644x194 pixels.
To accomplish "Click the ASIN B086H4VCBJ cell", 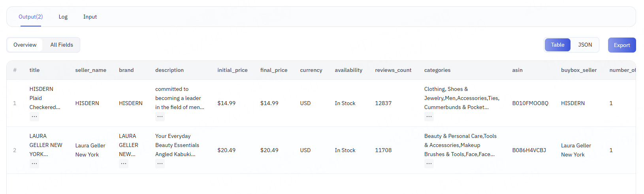I will click(x=529, y=150).
